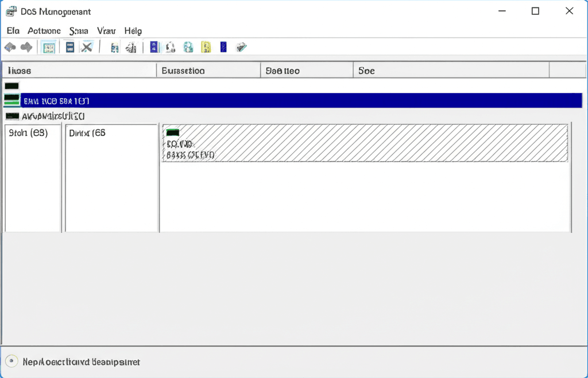Click the Delete Volume X toolbar icon

87,46
